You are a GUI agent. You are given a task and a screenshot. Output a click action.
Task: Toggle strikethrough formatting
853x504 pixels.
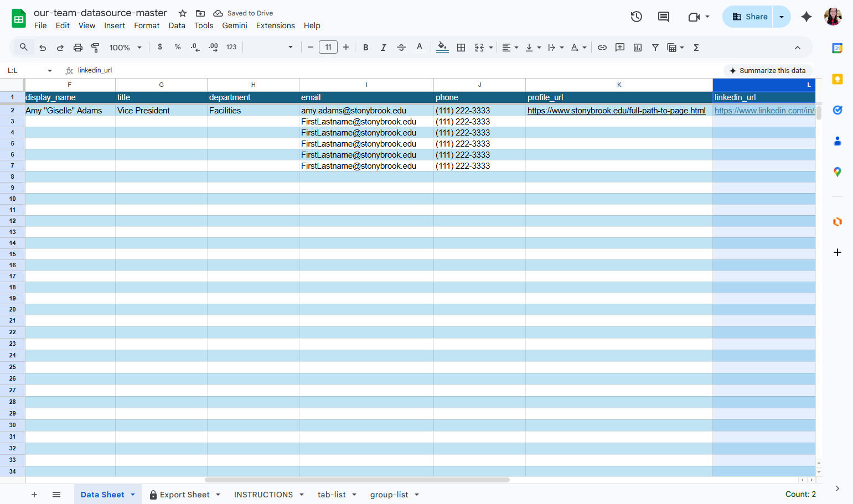(x=401, y=48)
